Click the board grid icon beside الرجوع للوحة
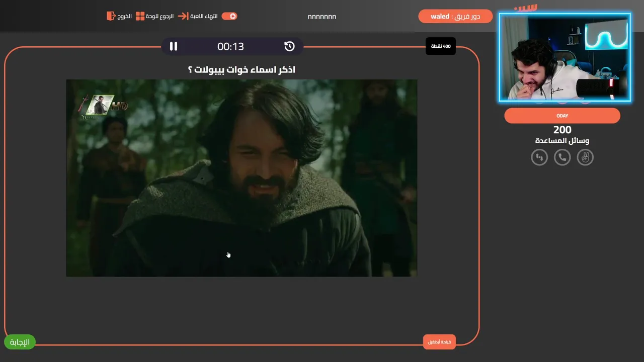The image size is (644, 362). 140,16
